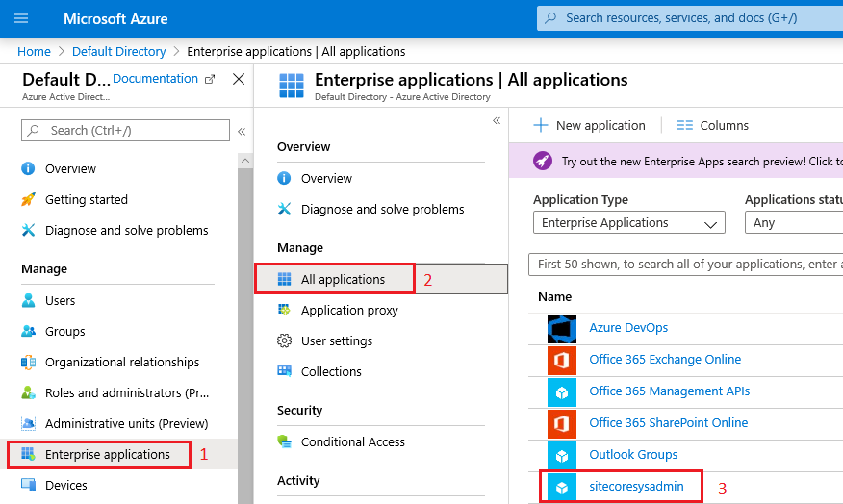
Task: Click the Enterprise applications grid icon in sidebar
Action: coord(28,454)
